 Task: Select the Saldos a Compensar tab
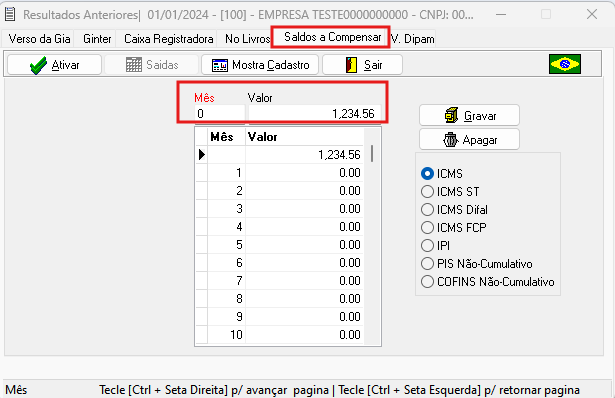(x=332, y=37)
